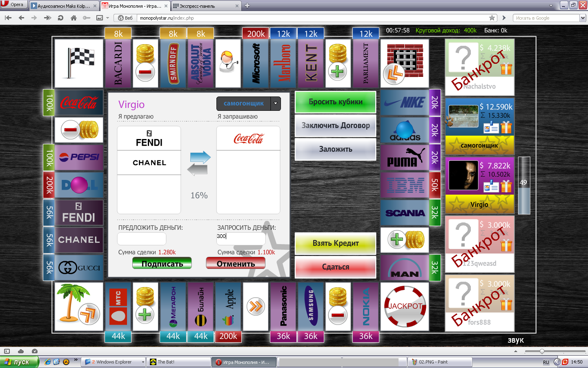The height and width of the screenshot is (368, 588).
Task: Click the MAN board tile
Action: [x=405, y=267]
